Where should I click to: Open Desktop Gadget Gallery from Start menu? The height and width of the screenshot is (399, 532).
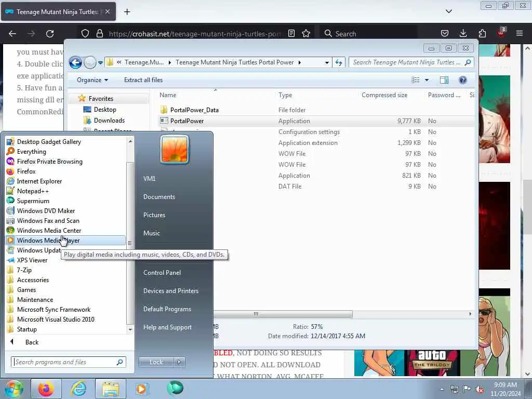(49, 142)
